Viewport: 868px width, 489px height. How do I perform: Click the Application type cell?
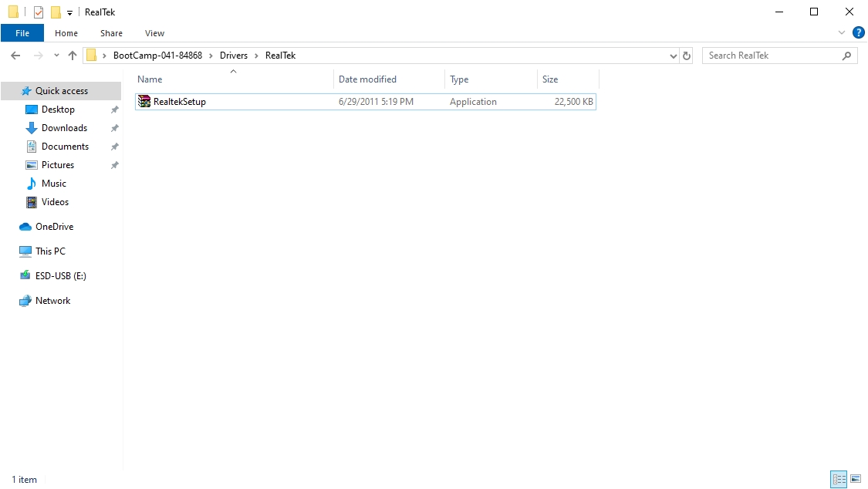click(x=473, y=102)
